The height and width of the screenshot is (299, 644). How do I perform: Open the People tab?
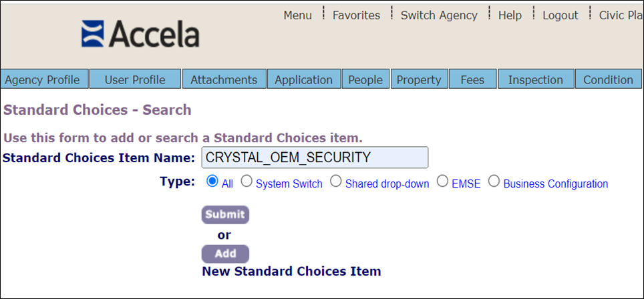[365, 79]
